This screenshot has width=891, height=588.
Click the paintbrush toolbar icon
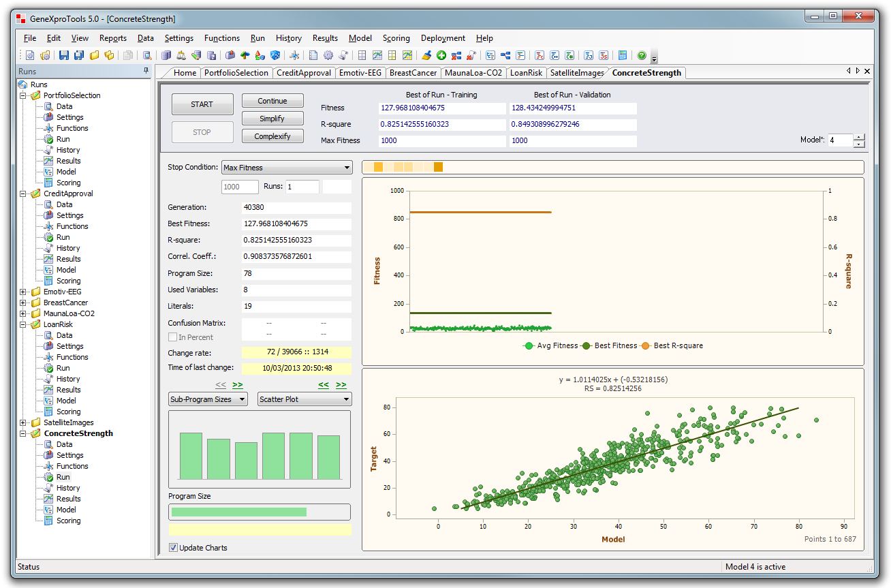[427, 55]
